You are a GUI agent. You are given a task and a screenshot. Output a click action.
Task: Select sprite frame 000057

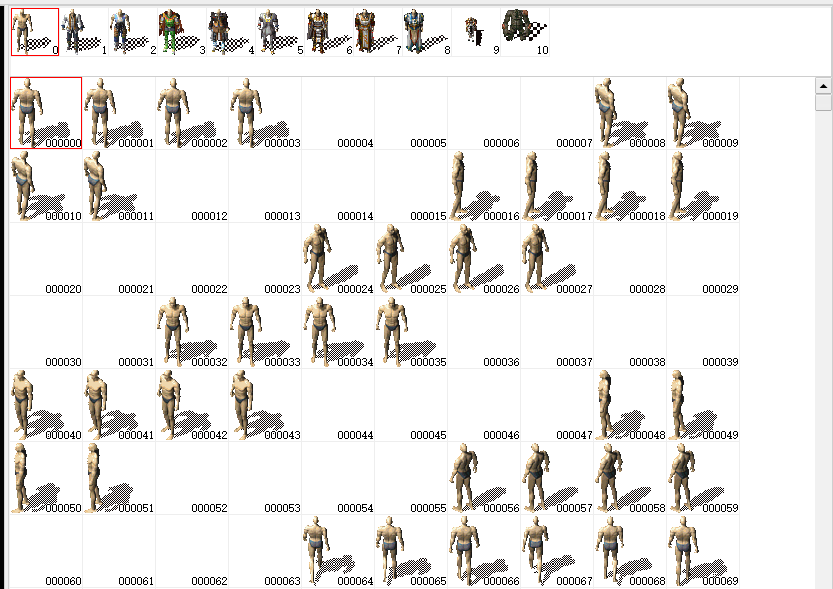pos(557,478)
